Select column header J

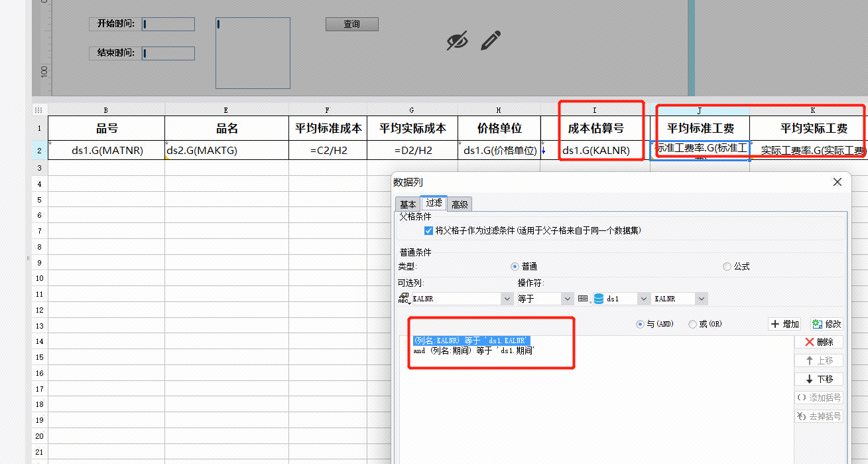[700, 110]
